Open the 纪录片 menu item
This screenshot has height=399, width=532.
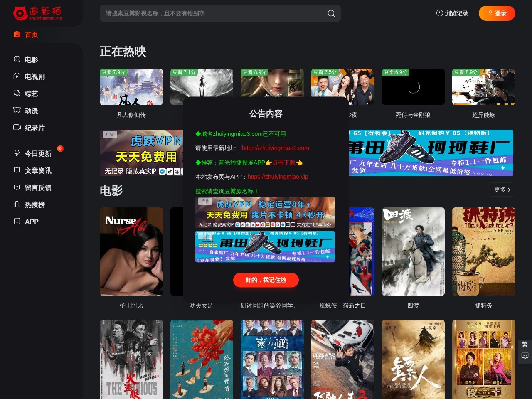tap(35, 128)
